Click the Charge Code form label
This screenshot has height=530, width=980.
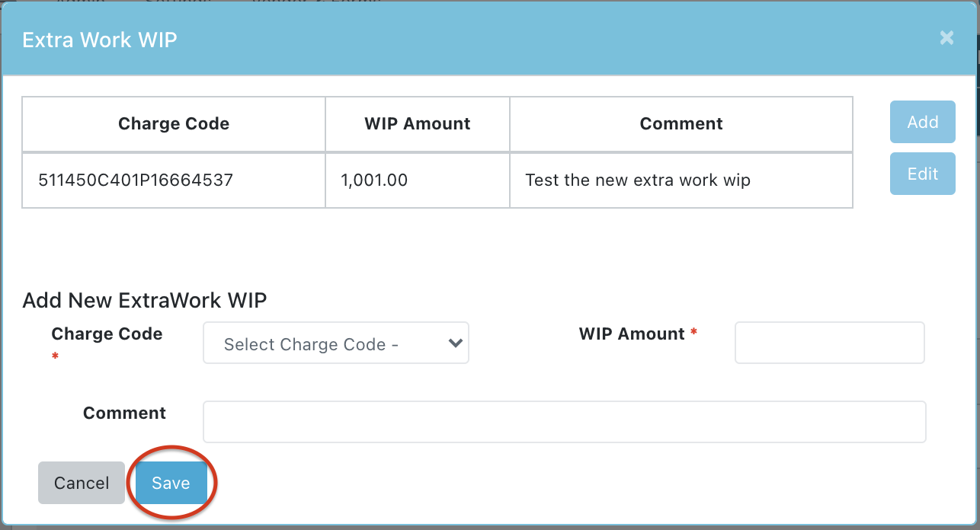(x=107, y=334)
